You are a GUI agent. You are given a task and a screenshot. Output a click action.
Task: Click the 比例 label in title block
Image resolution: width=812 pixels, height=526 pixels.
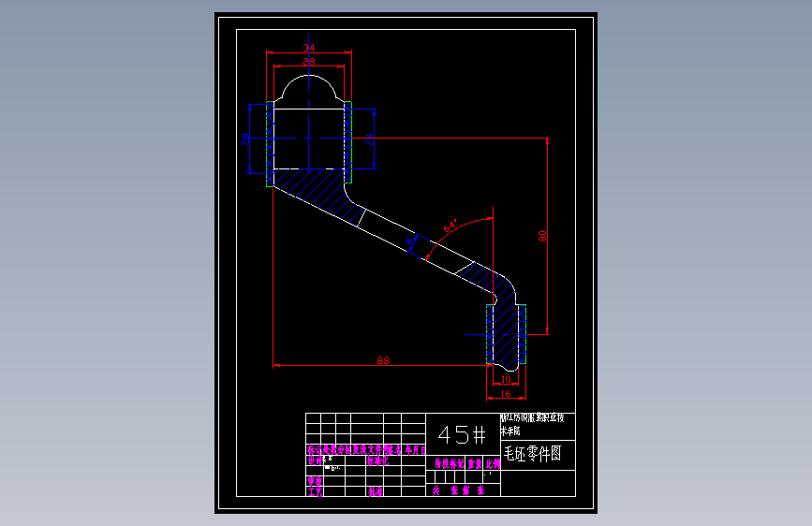coord(493,464)
